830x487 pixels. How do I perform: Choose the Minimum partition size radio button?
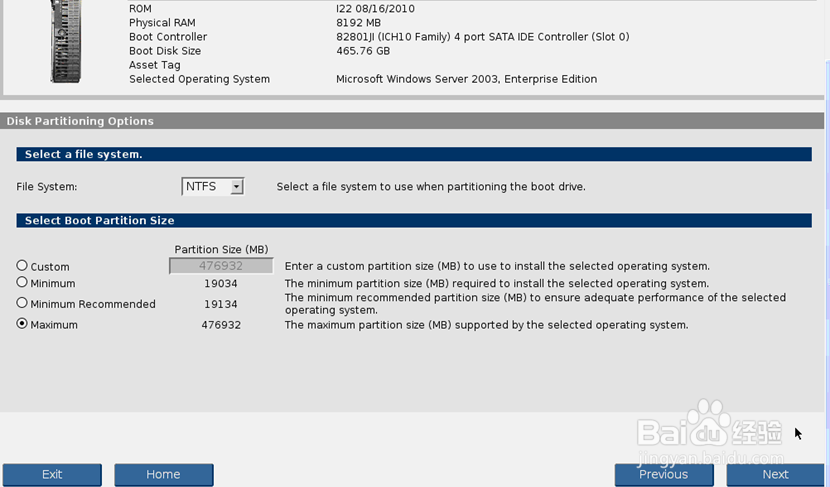pyautogui.click(x=22, y=282)
